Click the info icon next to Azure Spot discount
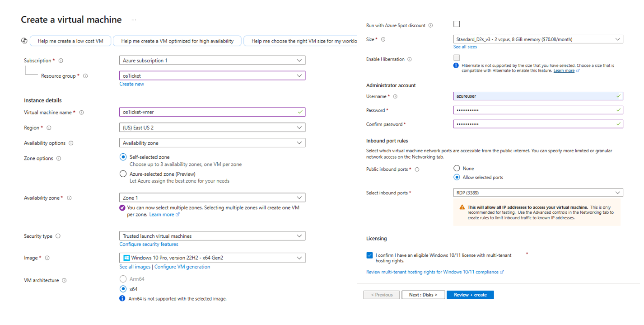Image resolution: width=644 pixels, height=325 pixels. (x=430, y=26)
